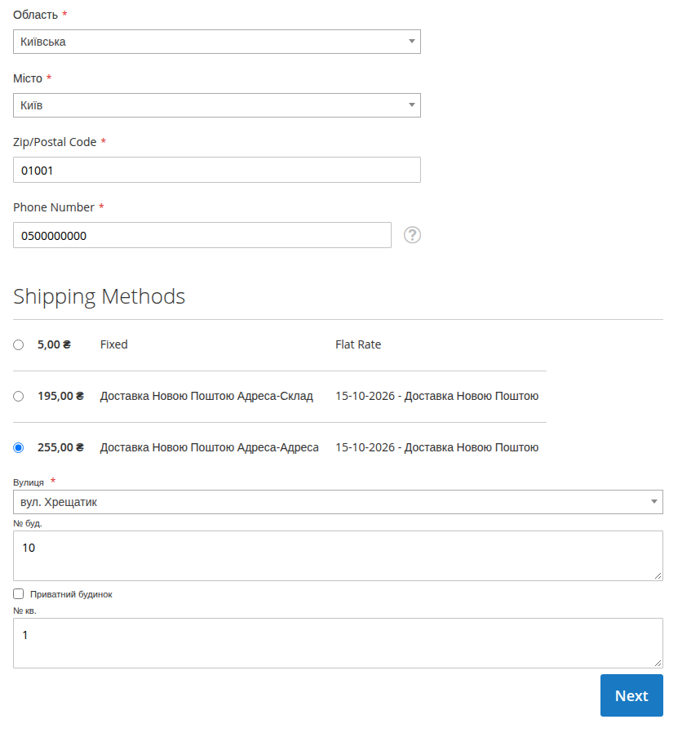The height and width of the screenshot is (746, 700).
Task: Click the Phone Number label
Action: pyautogui.click(x=54, y=207)
